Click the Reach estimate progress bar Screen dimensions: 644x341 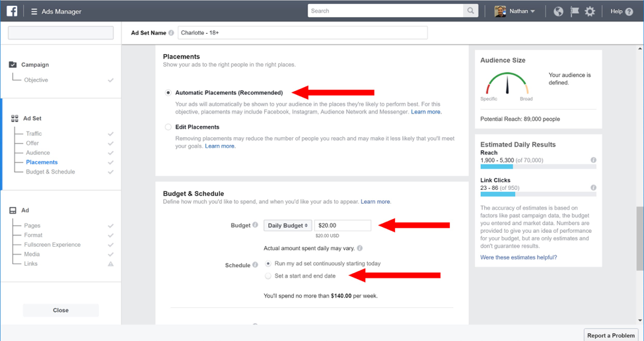538,167
